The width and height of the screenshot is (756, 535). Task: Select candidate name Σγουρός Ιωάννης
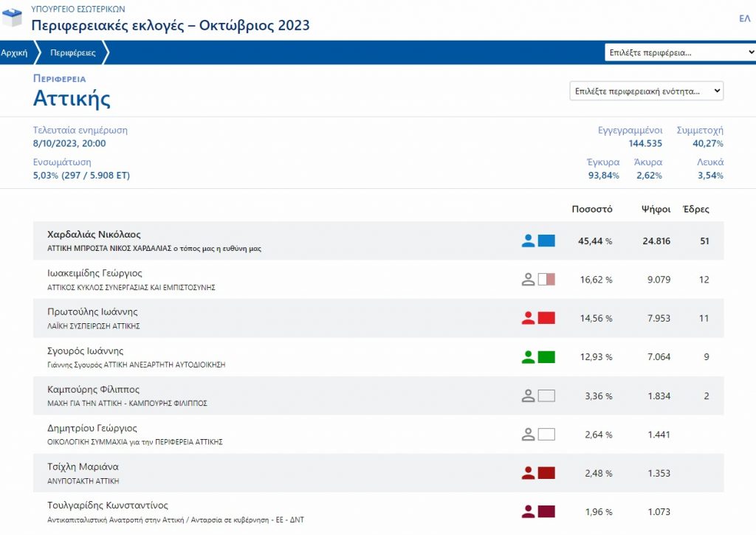85,351
